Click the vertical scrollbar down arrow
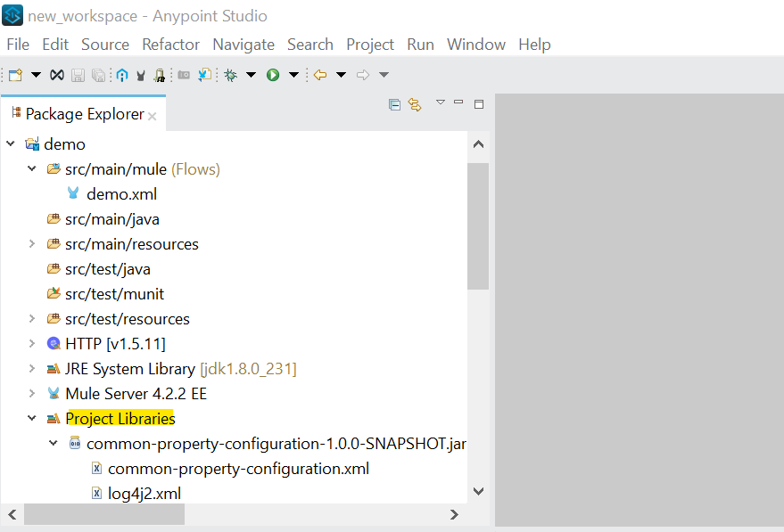The width and height of the screenshot is (784, 532). point(478,490)
